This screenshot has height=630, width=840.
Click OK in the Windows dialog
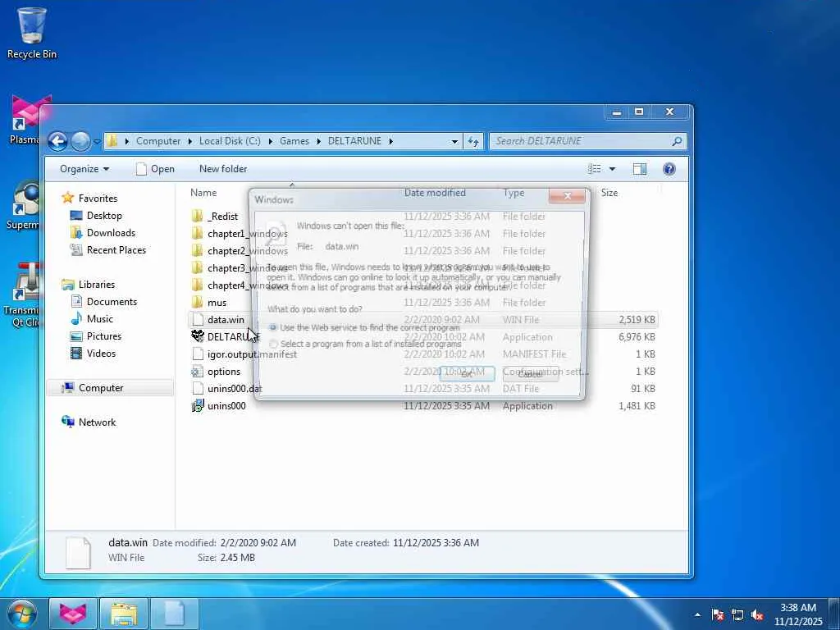pos(467,373)
